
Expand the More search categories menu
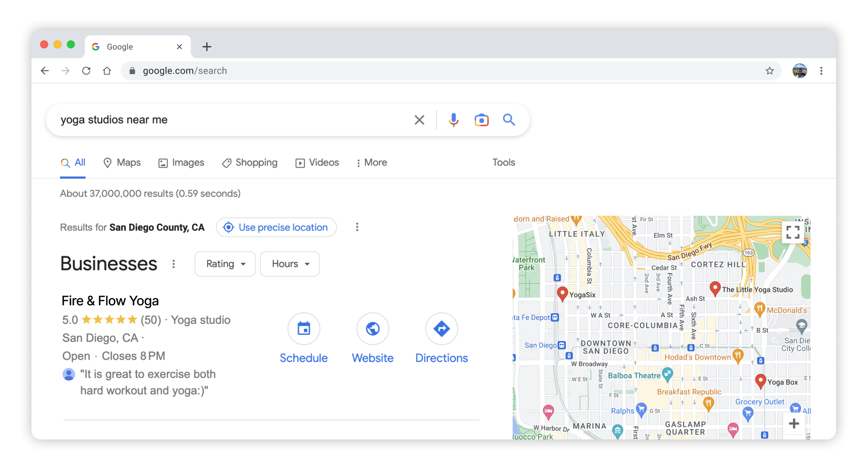coord(371,163)
